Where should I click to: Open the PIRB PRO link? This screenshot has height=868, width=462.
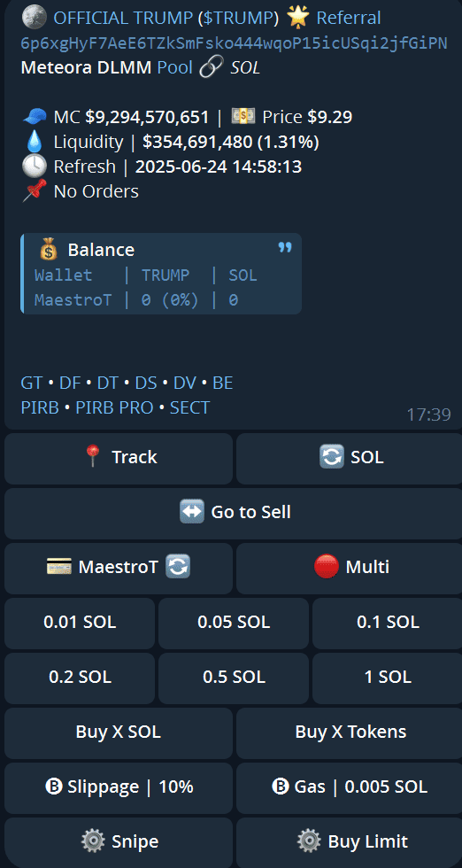coord(114,407)
